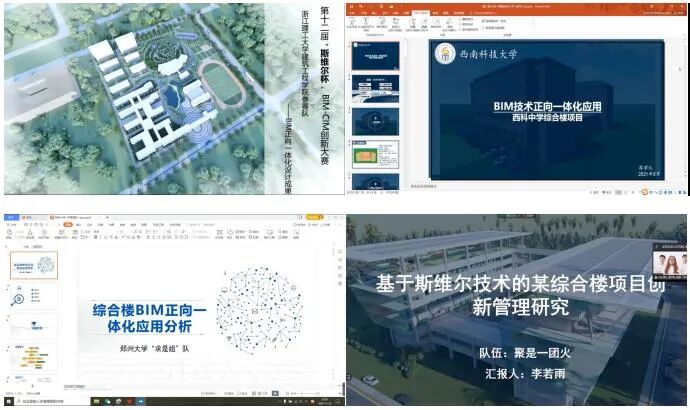690x410 pixels.
Task: Open the Monitor dropdown in PowerPoint ribbon
Action: coord(494,21)
